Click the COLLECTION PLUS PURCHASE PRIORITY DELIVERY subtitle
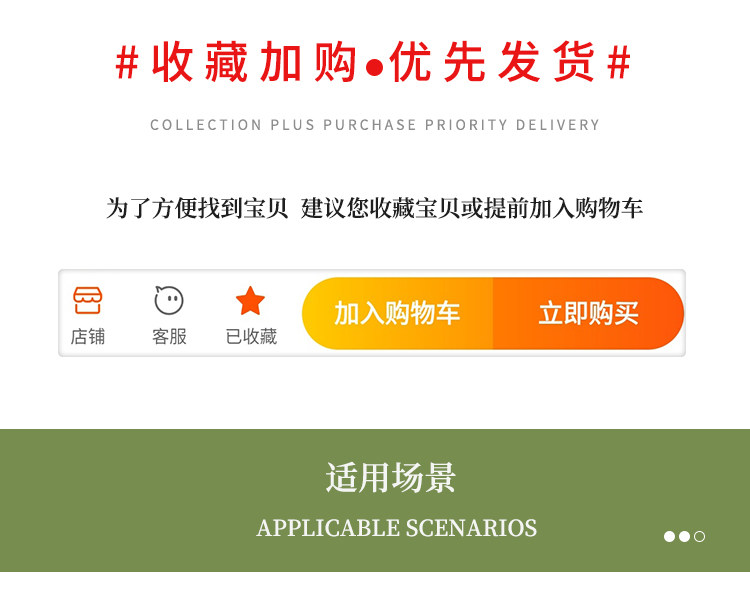Image resolution: width=750 pixels, height=595 pixels. coord(375,125)
